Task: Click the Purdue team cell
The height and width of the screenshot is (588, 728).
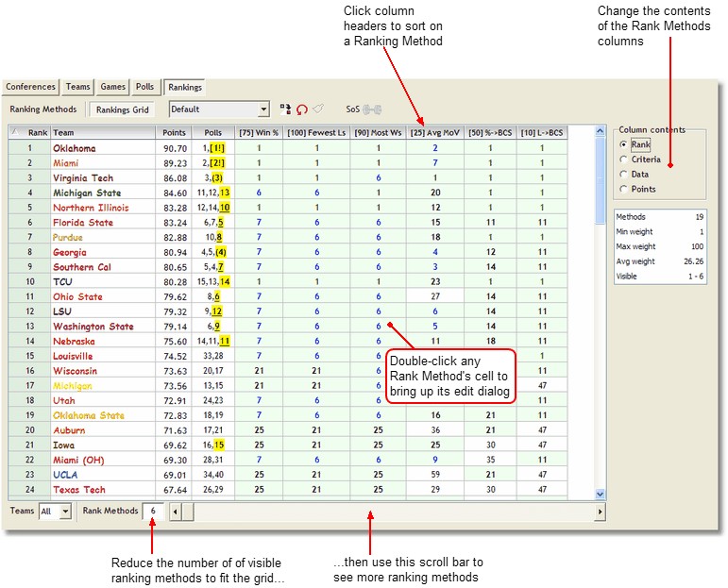Action: coord(103,237)
